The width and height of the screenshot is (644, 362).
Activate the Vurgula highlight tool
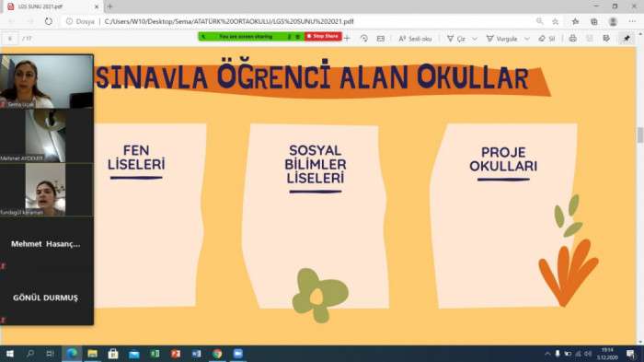click(x=502, y=39)
